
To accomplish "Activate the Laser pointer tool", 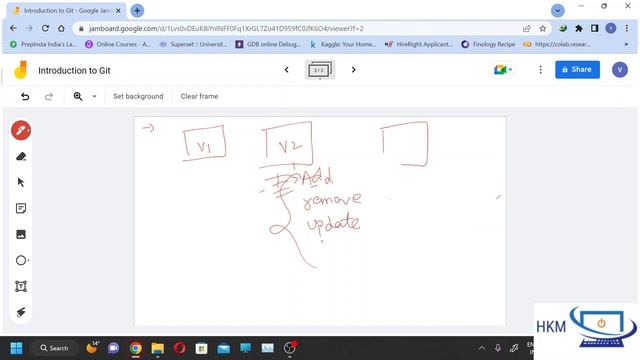I will point(21,312).
